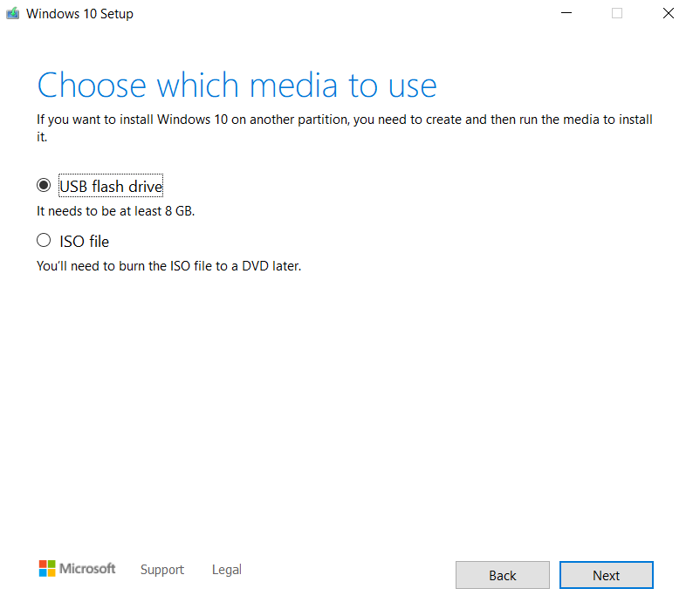Select the USB flash drive radio button
The height and width of the screenshot is (616, 693).
[x=44, y=185]
